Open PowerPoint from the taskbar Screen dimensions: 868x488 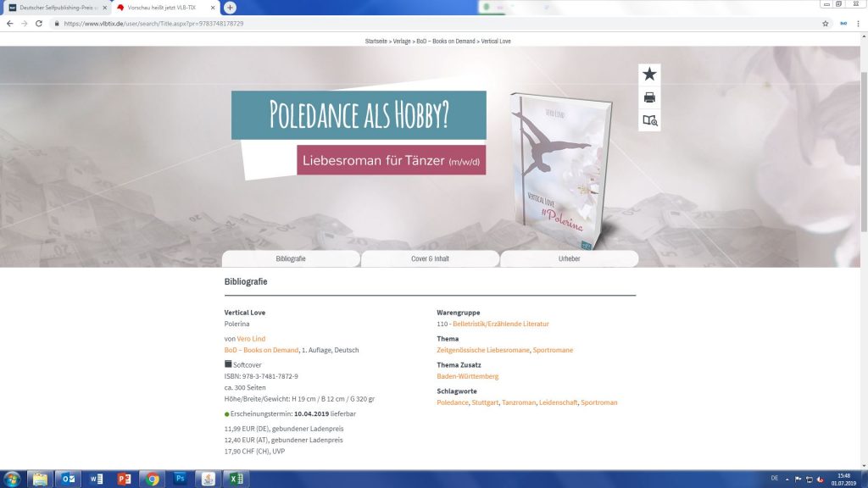point(124,480)
